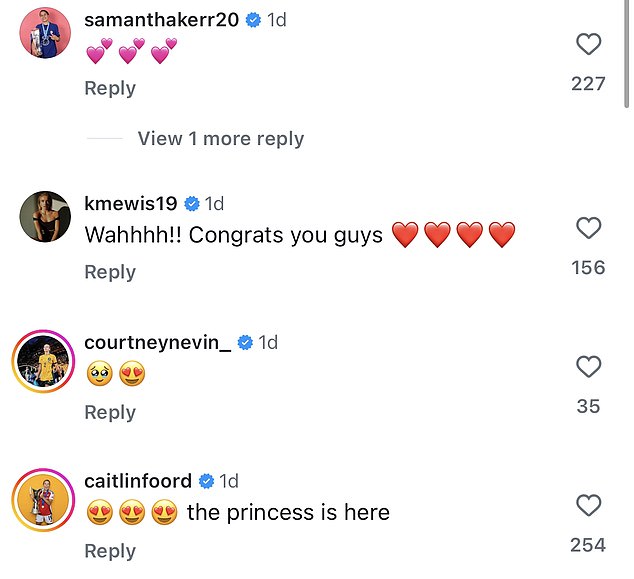Viewport: 634px width, 579px height.
Task: Click the 227 likes count
Action: coord(588,84)
